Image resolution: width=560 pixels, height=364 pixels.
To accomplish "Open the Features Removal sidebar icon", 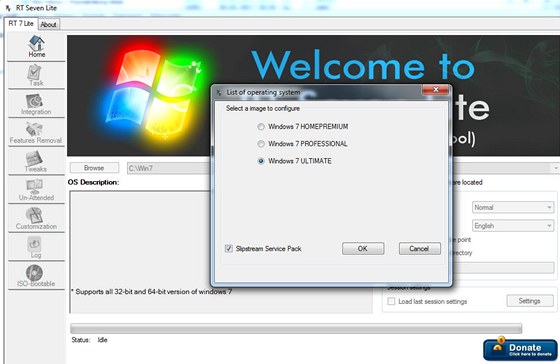I will pos(34,129).
